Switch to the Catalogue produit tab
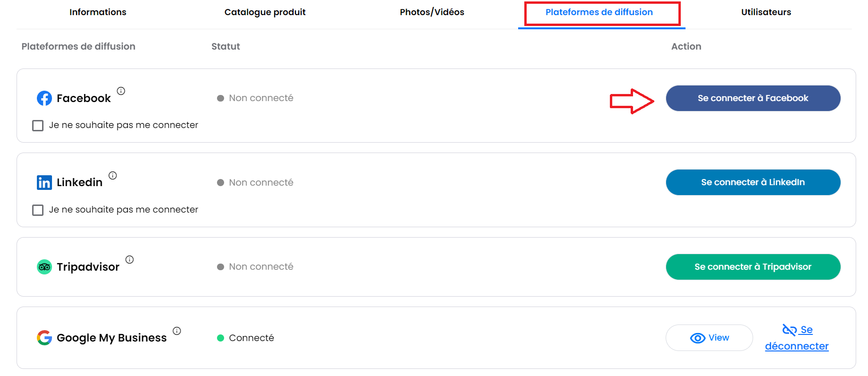868x376 pixels. [x=265, y=12]
